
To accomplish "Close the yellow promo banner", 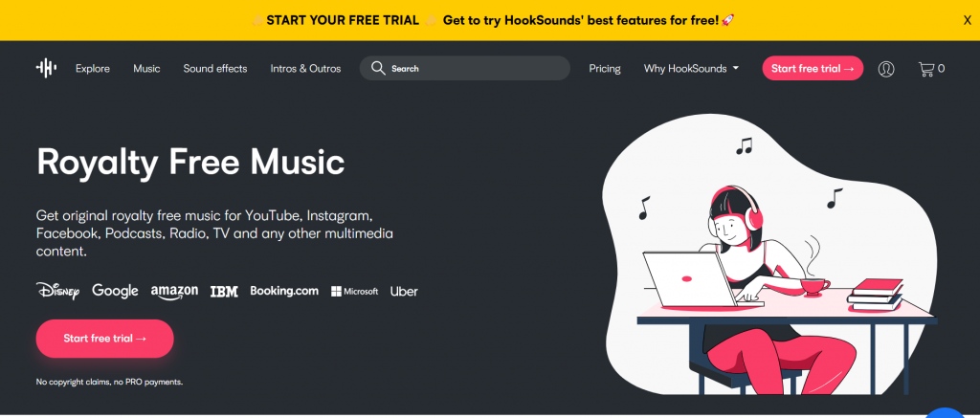I will [x=968, y=20].
